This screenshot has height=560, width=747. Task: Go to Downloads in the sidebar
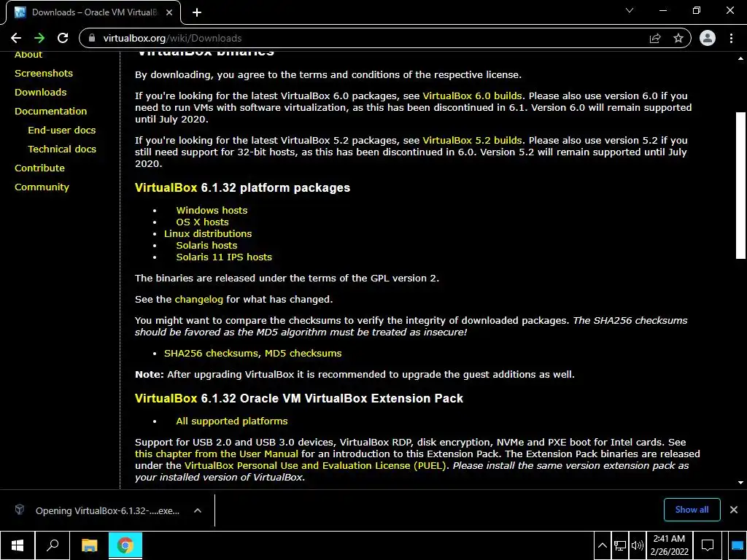click(41, 93)
